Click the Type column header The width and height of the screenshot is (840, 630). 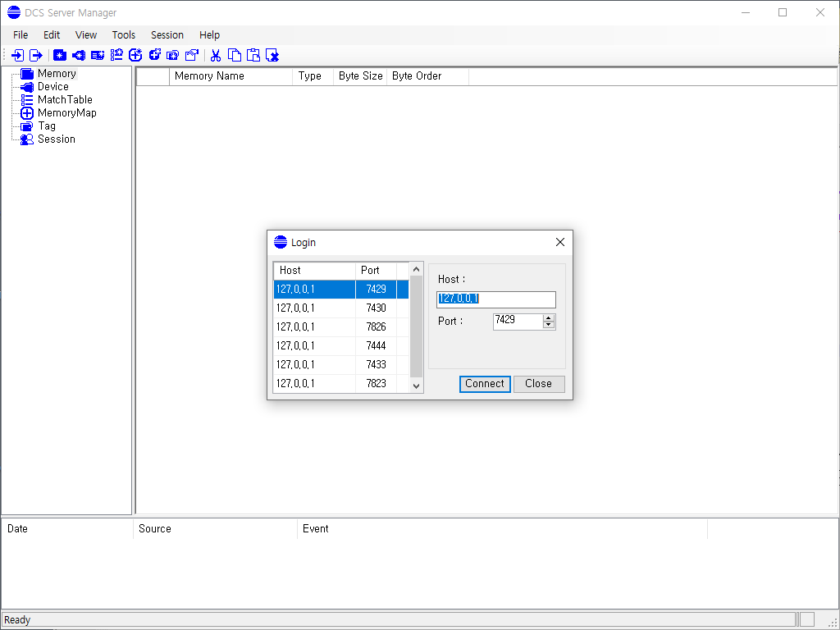pyautogui.click(x=313, y=76)
